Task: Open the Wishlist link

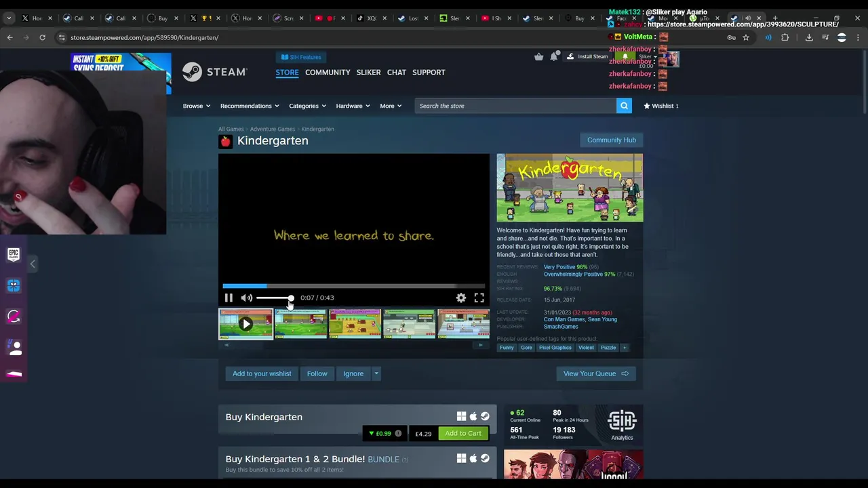Action: (661, 106)
